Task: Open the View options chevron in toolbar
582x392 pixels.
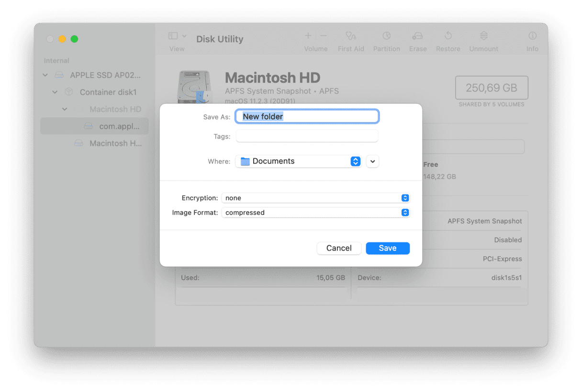Action: [184, 36]
